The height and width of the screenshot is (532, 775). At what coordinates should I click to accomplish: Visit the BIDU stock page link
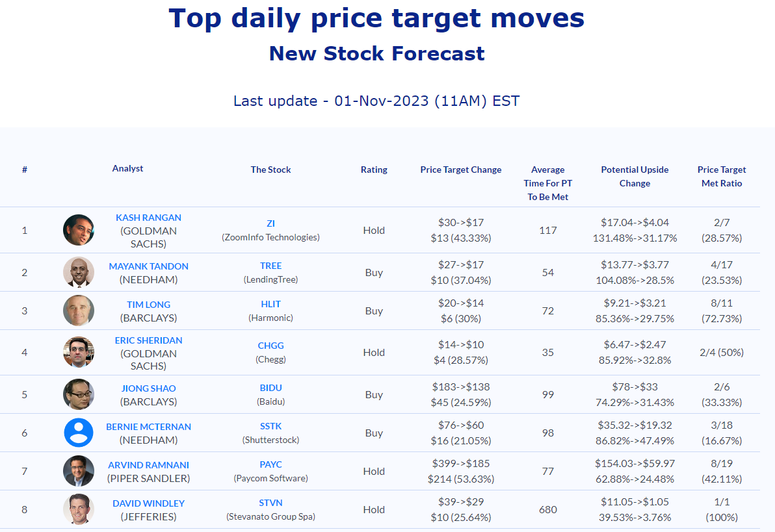[x=271, y=388]
